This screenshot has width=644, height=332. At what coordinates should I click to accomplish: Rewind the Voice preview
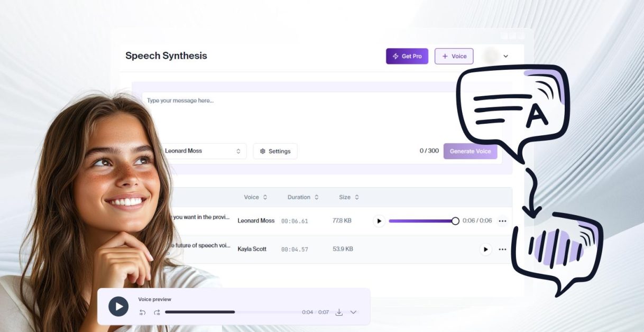(142, 312)
